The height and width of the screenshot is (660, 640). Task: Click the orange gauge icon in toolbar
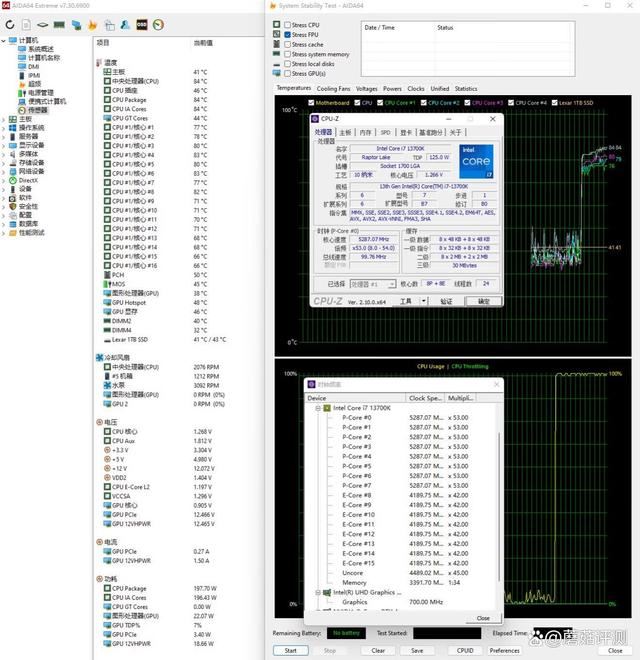(157, 23)
